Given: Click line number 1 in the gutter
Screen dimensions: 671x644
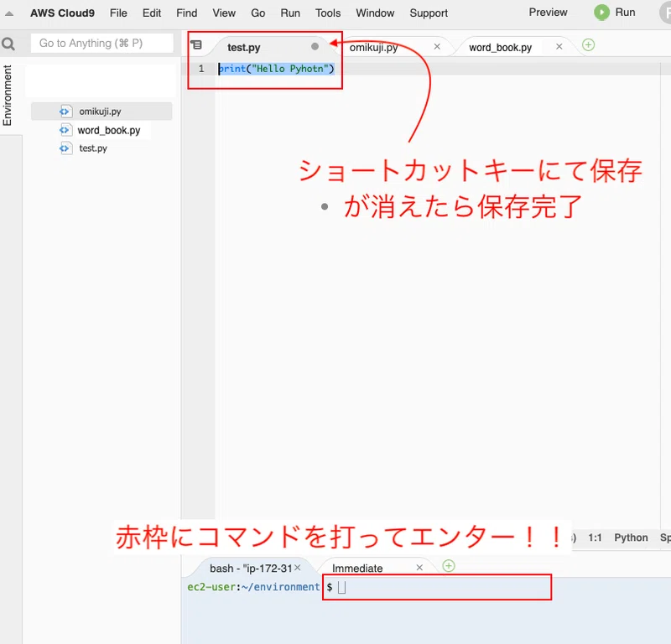Looking at the screenshot, I should pos(201,69).
